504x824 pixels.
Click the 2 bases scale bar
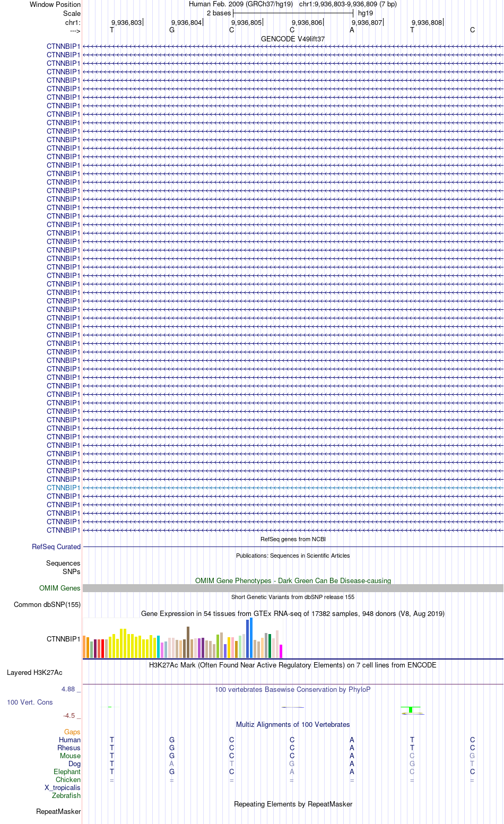pyautogui.click(x=293, y=13)
